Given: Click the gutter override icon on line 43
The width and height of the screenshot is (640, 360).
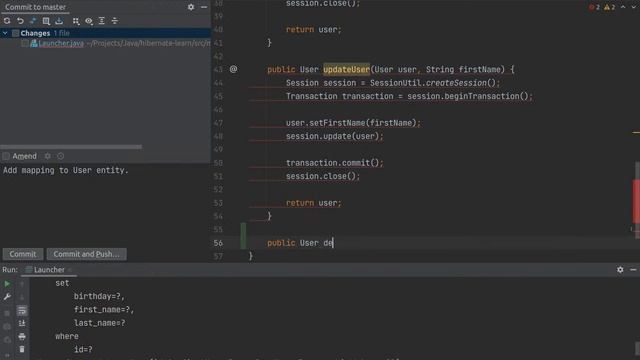Looking at the screenshot, I should click(x=233, y=69).
